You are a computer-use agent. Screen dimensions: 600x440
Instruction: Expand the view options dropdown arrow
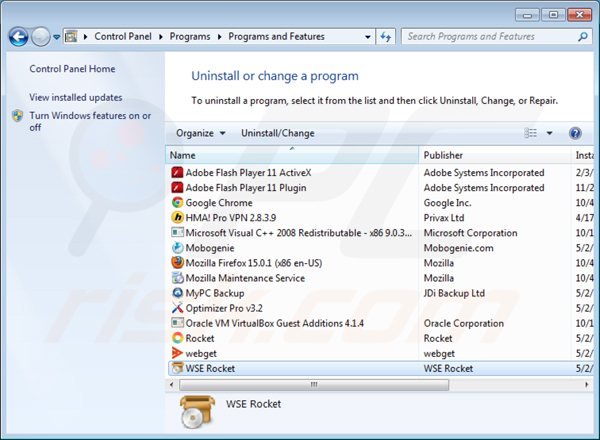click(x=549, y=133)
